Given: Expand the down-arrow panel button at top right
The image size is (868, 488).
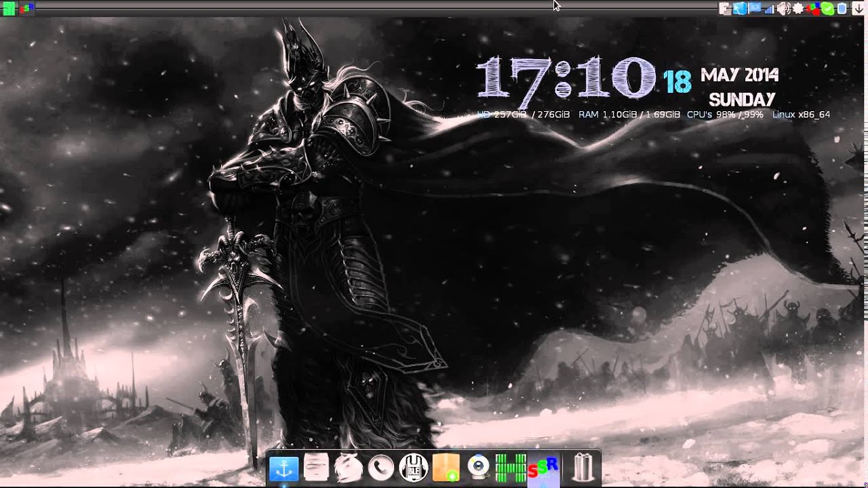Looking at the screenshot, I should 858,9.
